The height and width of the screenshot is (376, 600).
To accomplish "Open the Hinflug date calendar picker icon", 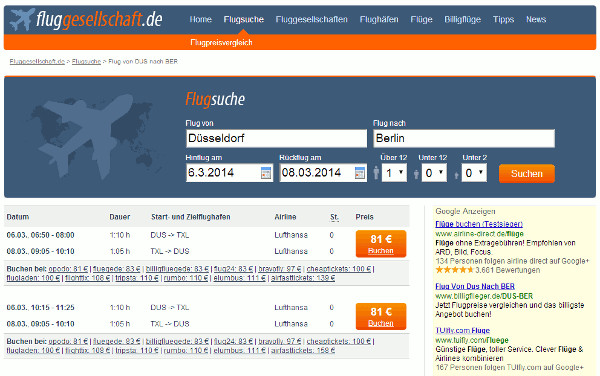I will pos(266,173).
